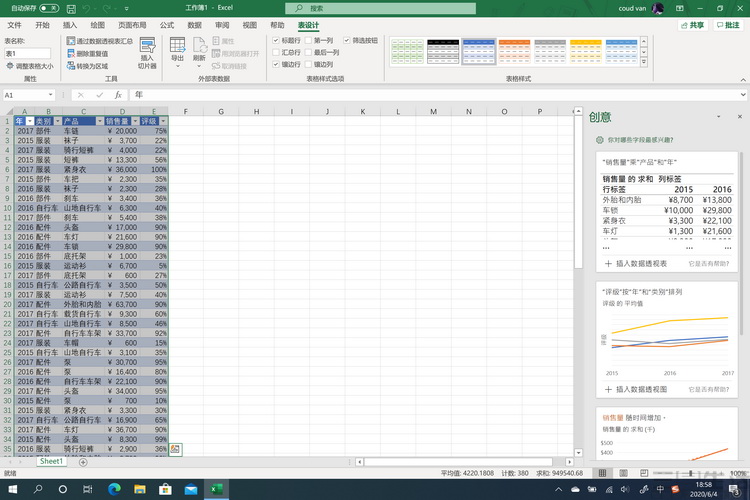Image resolution: width=750 pixels, height=500 pixels.
Task: Click Windows Start button
Action: (12, 489)
